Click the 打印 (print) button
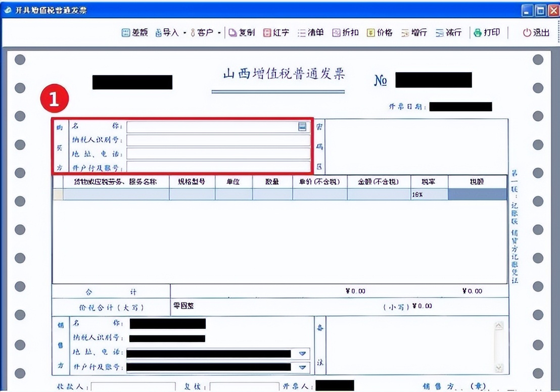Screen dimensions: 560x392 tap(487, 32)
